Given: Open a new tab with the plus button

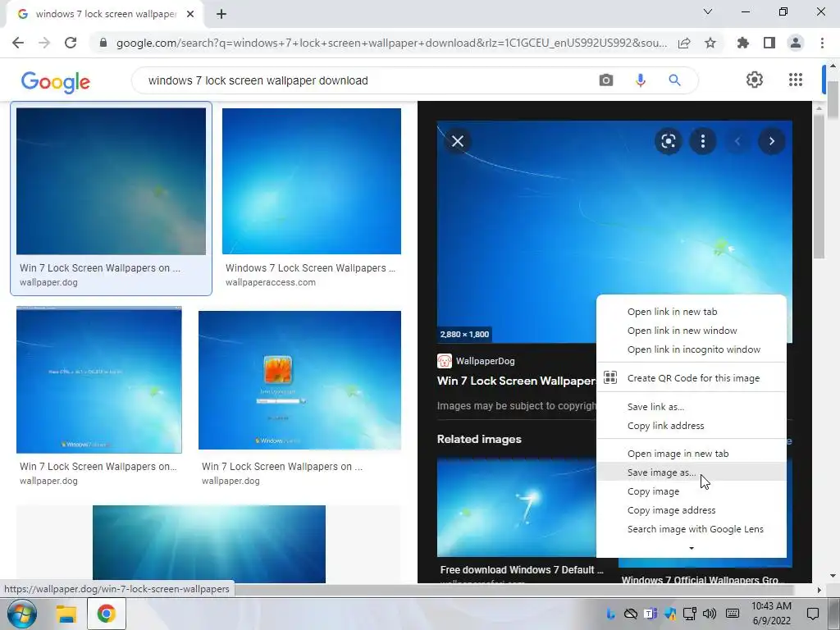Looking at the screenshot, I should (x=221, y=15).
